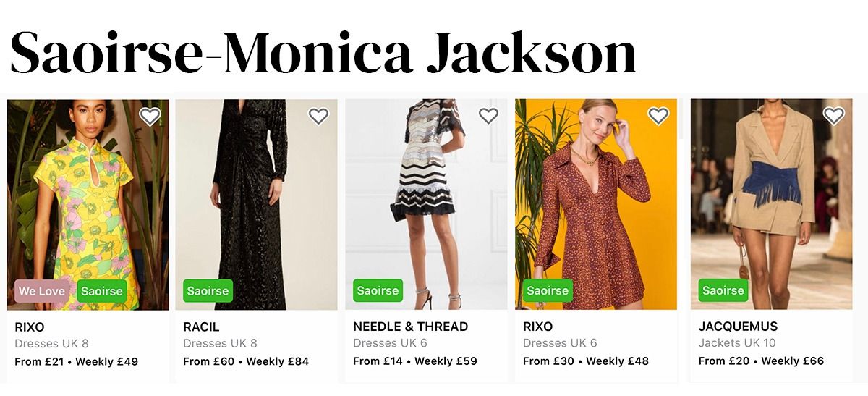Favorite the yellow floral RIXO dress
The height and width of the screenshot is (396, 868).
[150, 116]
